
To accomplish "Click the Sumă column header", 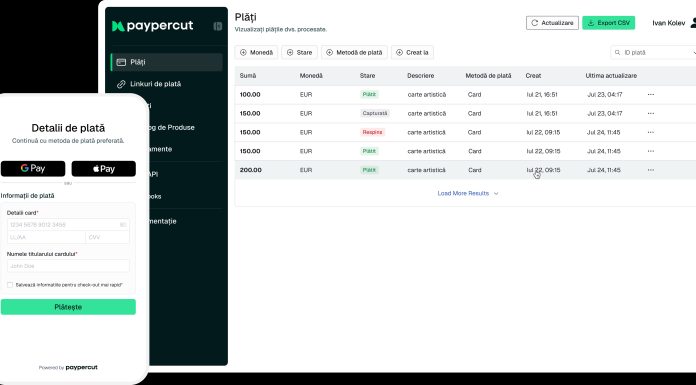I will pos(248,76).
